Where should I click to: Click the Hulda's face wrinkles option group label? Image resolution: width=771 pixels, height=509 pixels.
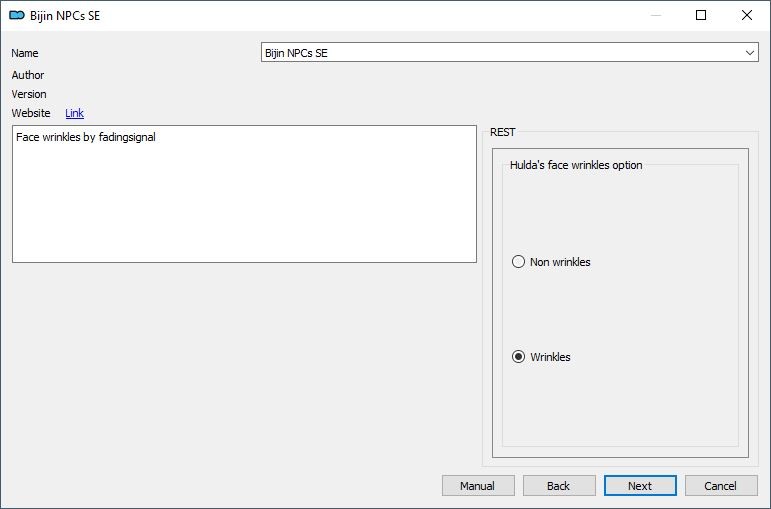tap(576, 165)
